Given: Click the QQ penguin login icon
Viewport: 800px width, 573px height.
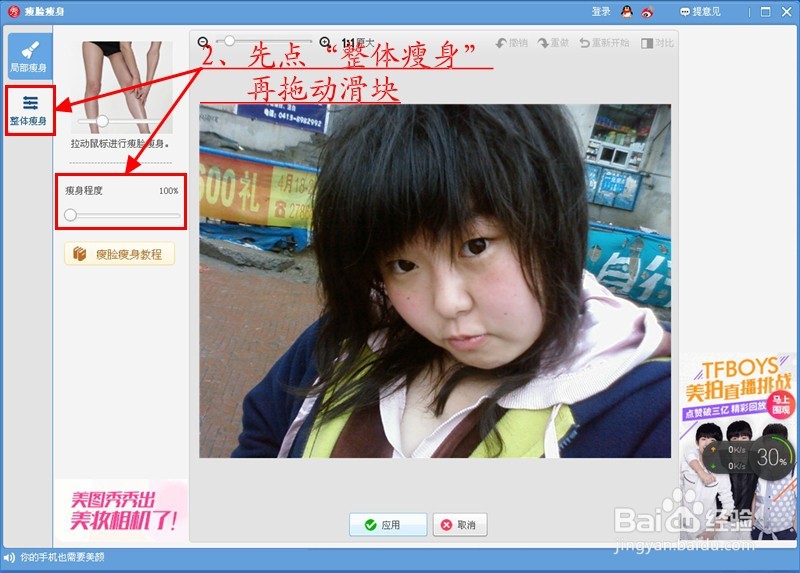Looking at the screenshot, I should (627, 11).
